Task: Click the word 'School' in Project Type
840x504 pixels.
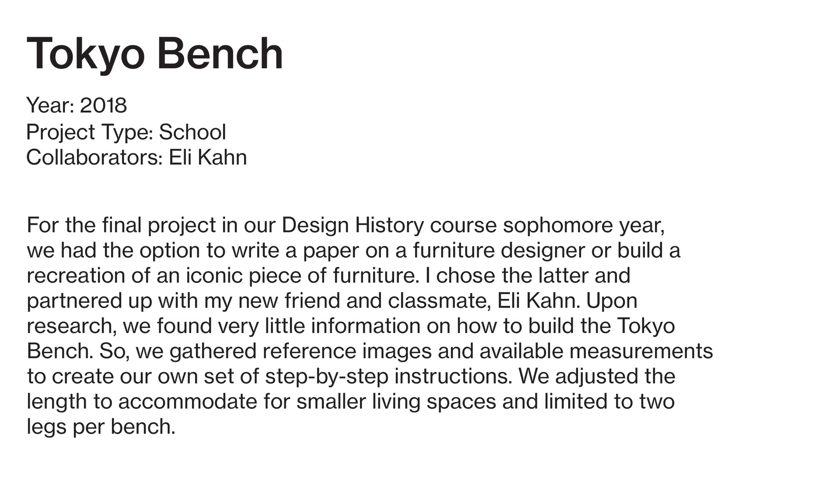Action: (192, 132)
